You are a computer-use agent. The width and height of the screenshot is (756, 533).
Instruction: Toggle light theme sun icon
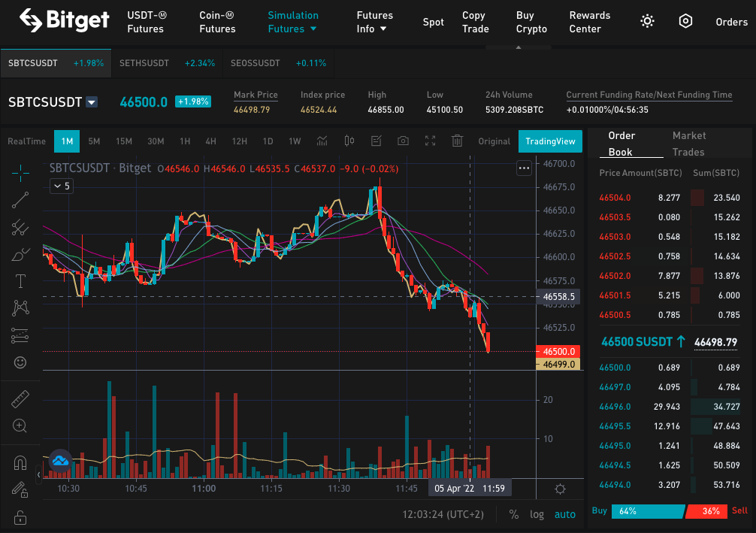tap(647, 21)
